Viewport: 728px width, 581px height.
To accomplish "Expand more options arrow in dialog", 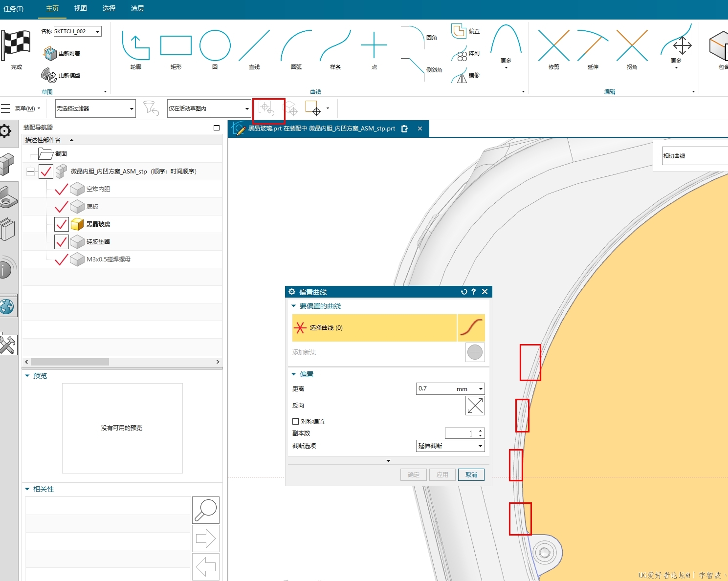I will 388,461.
